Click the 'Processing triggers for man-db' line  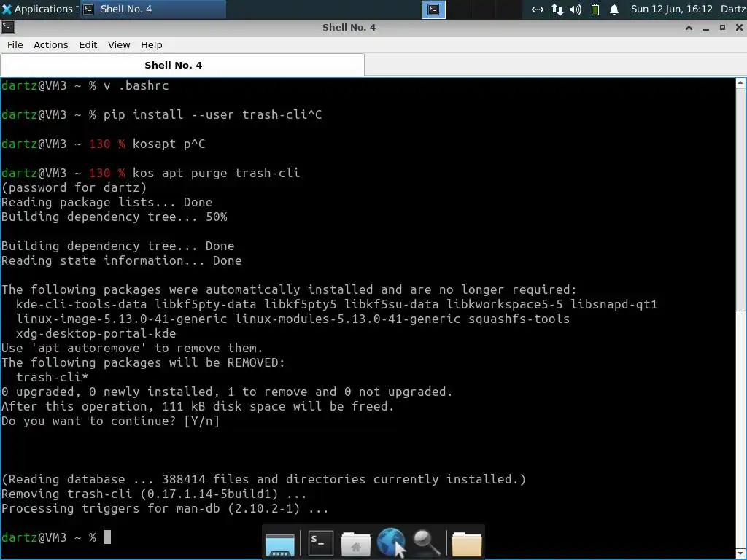165,508
